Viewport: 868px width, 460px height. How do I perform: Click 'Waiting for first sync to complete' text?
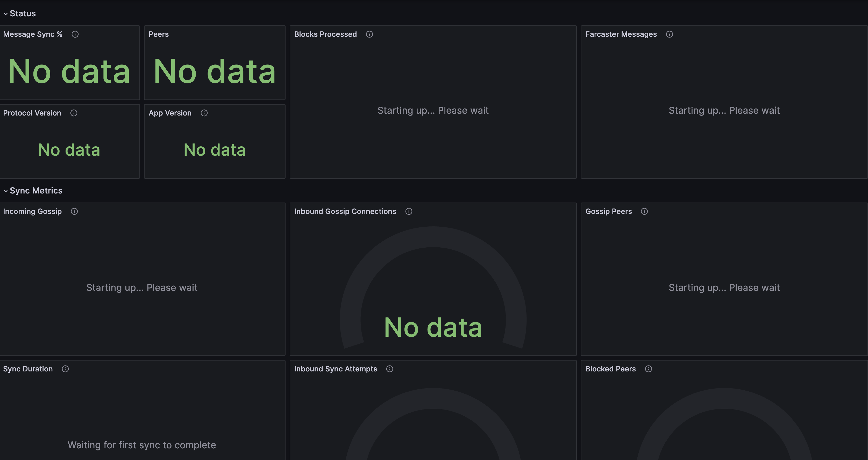click(142, 445)
